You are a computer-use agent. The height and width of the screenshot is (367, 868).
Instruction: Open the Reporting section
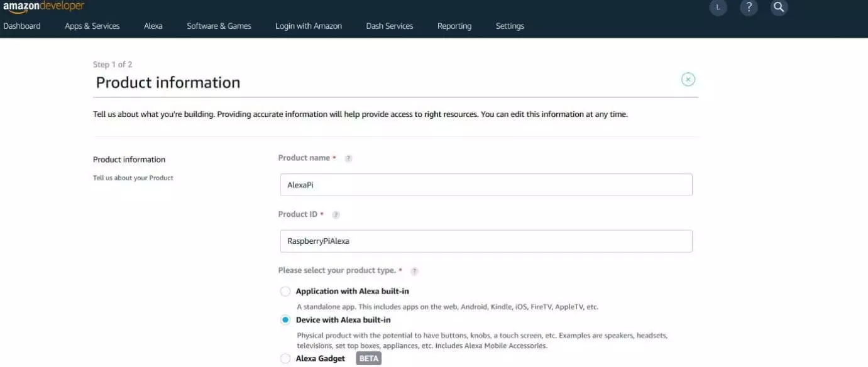point(454,26)
